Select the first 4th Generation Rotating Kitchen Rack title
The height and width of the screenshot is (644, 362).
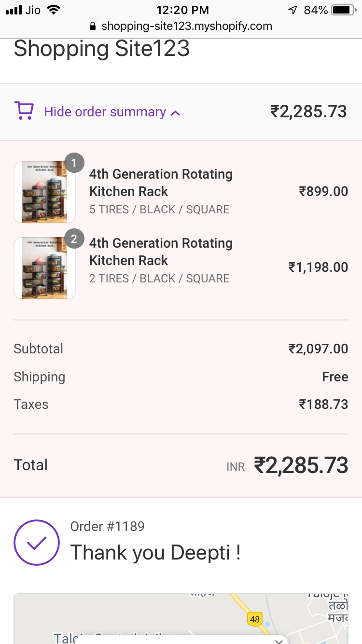pyautogui.click(x=161, y=182)
